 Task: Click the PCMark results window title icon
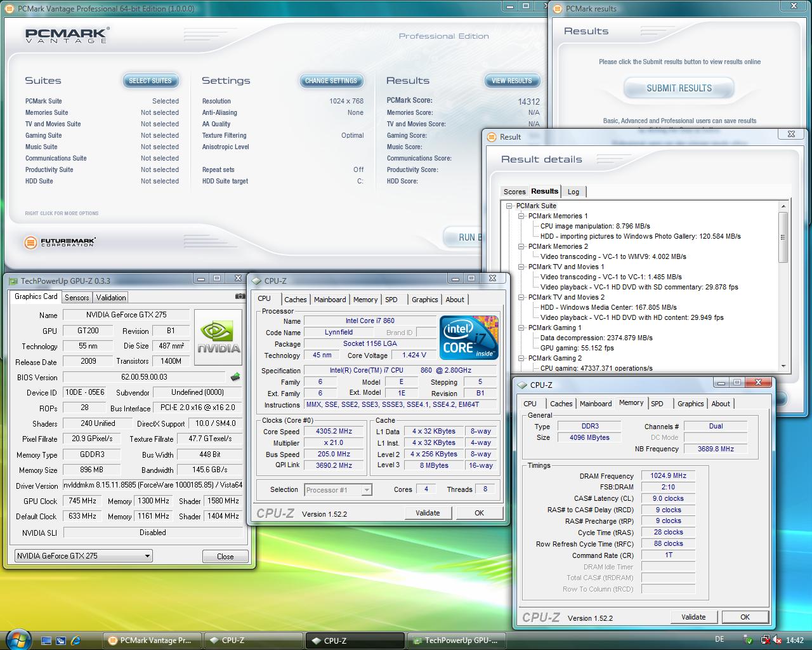[558, 9]
